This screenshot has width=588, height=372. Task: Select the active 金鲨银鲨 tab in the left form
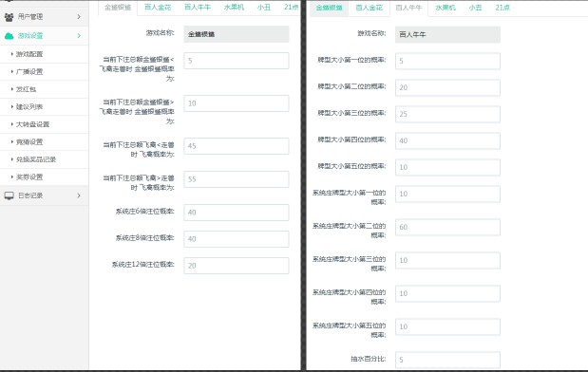tap(118, 8)
